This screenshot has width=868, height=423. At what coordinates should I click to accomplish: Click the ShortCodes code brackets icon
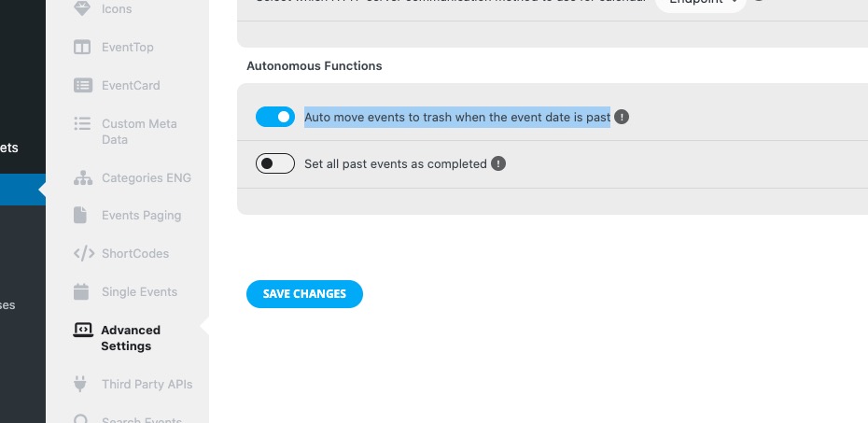(84, 254)
